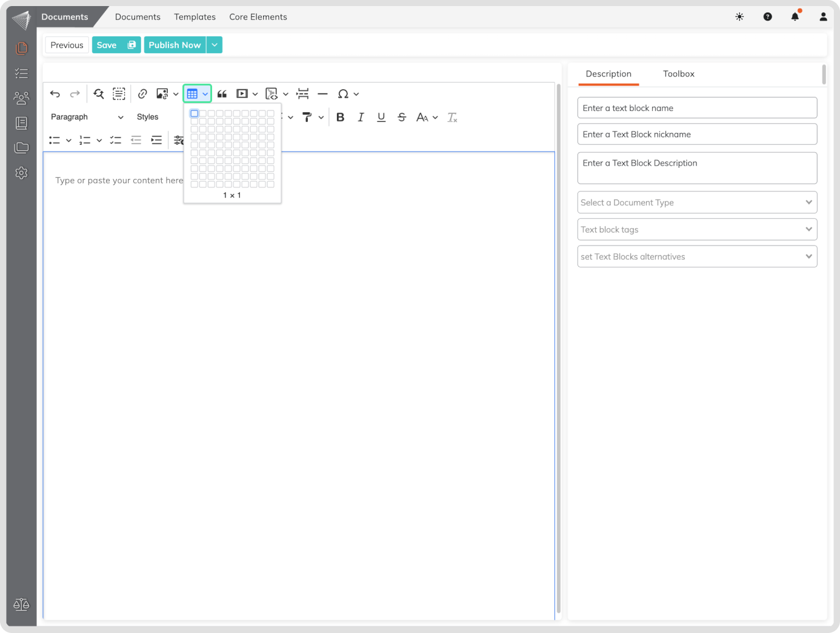Toggle italic formatting

(x=361, y=118)
